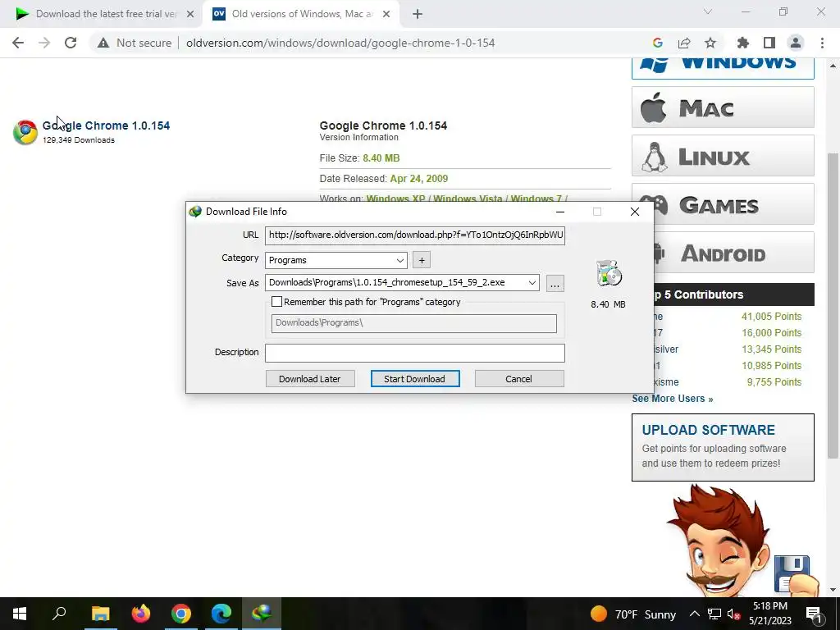Click the installer file type icon
The image size is (840, 630).
609,273
